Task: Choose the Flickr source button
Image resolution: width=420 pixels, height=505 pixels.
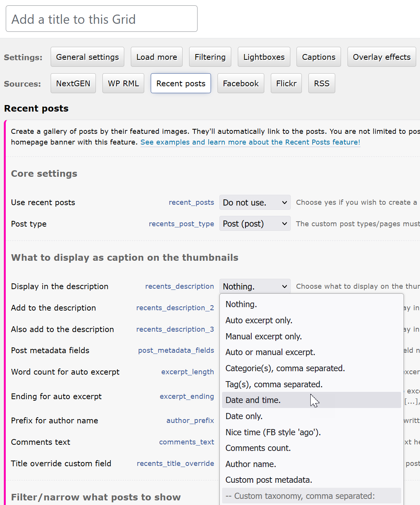Action: [286, 84]
